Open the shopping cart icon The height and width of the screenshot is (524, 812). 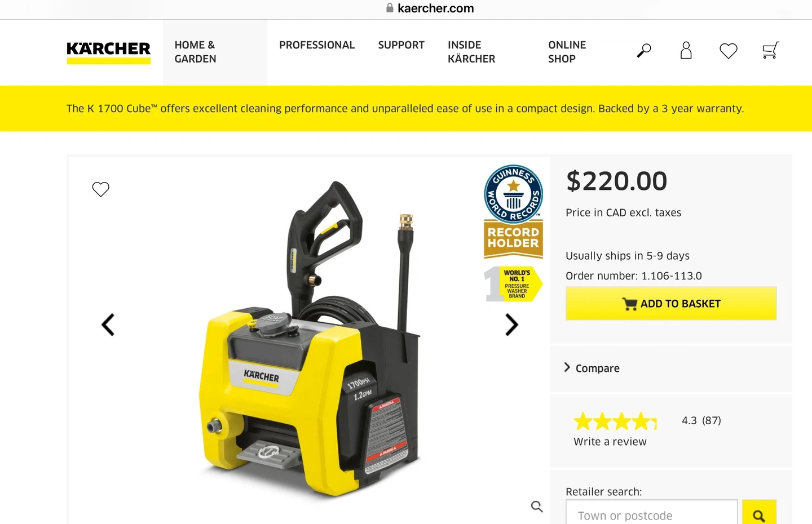(770, 50)
